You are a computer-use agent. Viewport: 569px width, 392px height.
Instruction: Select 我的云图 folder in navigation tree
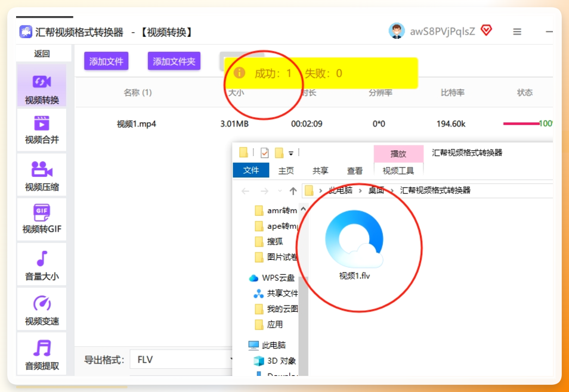(276, 309)
